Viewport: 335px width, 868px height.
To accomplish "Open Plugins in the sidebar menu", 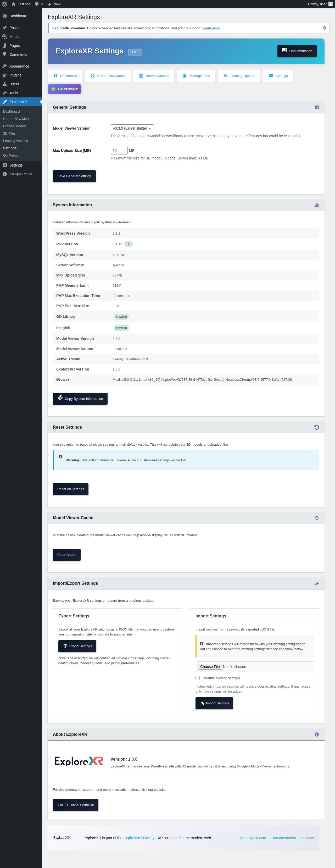I will click(x=15, y=75).
